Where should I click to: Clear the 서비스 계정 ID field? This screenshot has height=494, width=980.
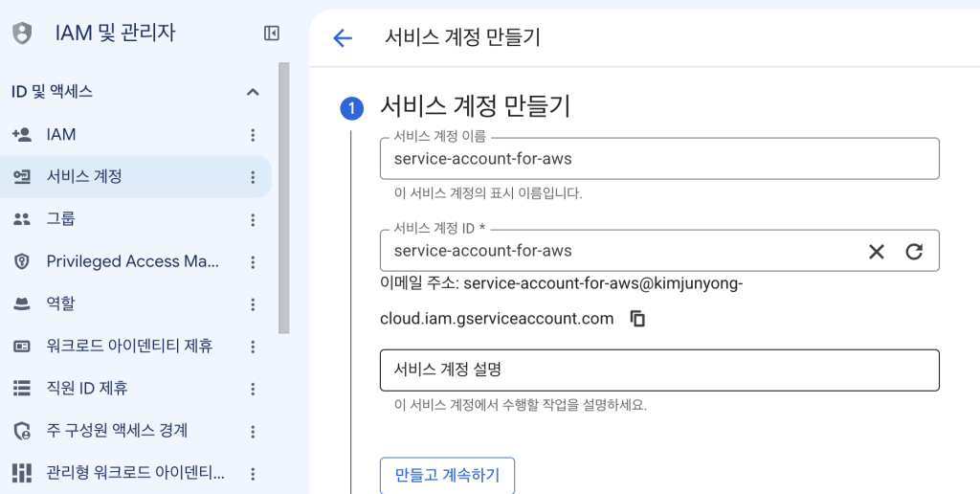pos(877,252)
